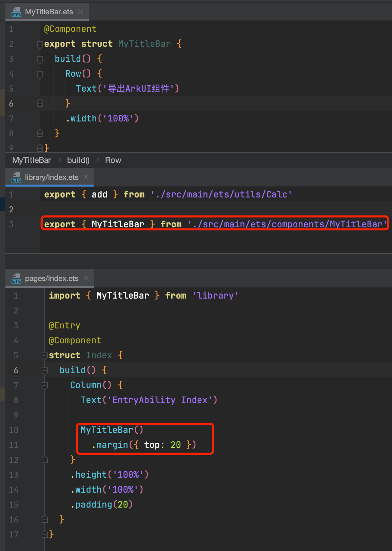Click fold end marker at pages/Index line 12

pyautogui.click(x=45, y=459)
